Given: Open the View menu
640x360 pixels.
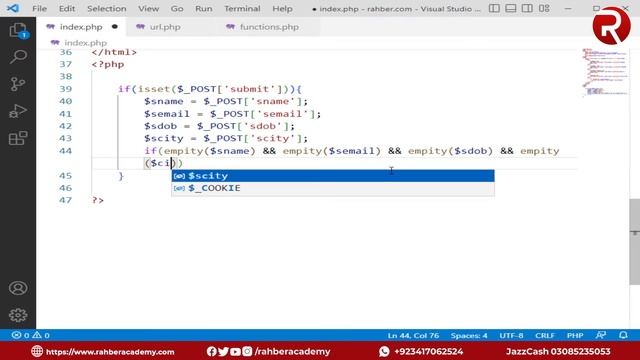Looking at the screenshot, I should point(148,9).
